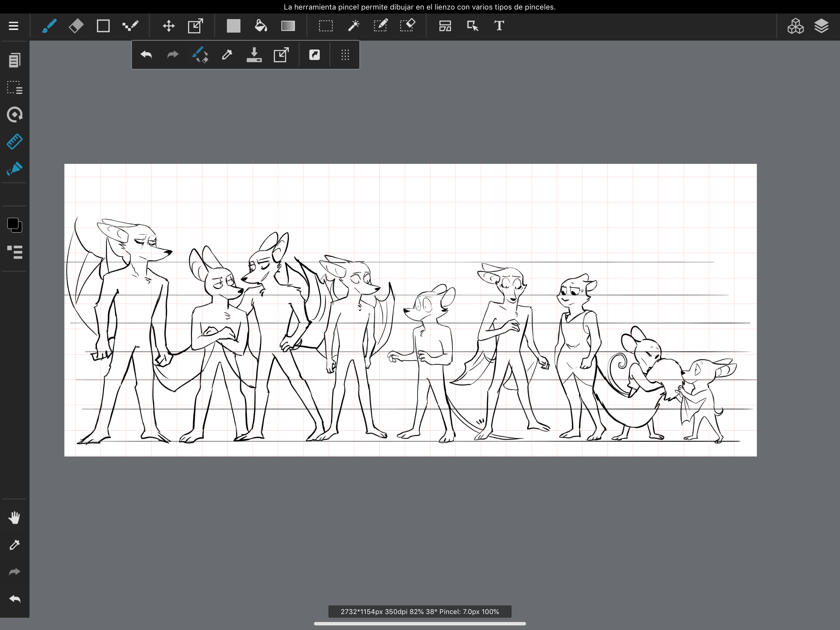Select the Brush tool

tap(50, 26)
